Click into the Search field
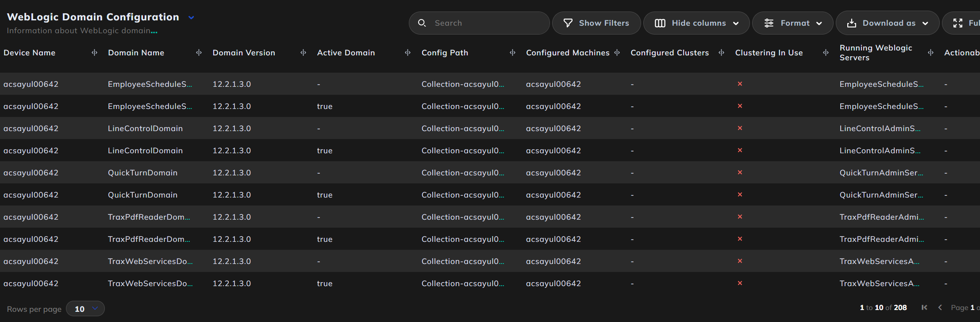The height and width of the screenshot is (322, 980). click(479, 23)
